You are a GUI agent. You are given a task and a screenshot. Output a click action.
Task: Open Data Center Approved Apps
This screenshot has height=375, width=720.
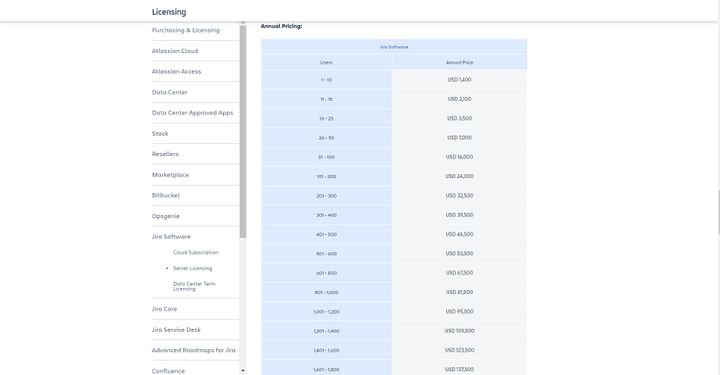click(192, 113)
